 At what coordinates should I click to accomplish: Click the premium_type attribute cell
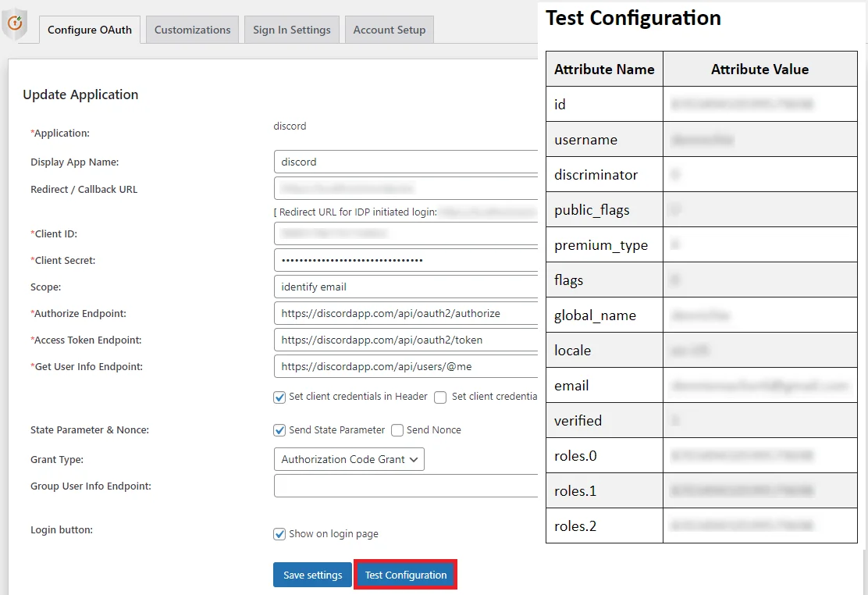(x=604, y=245)
